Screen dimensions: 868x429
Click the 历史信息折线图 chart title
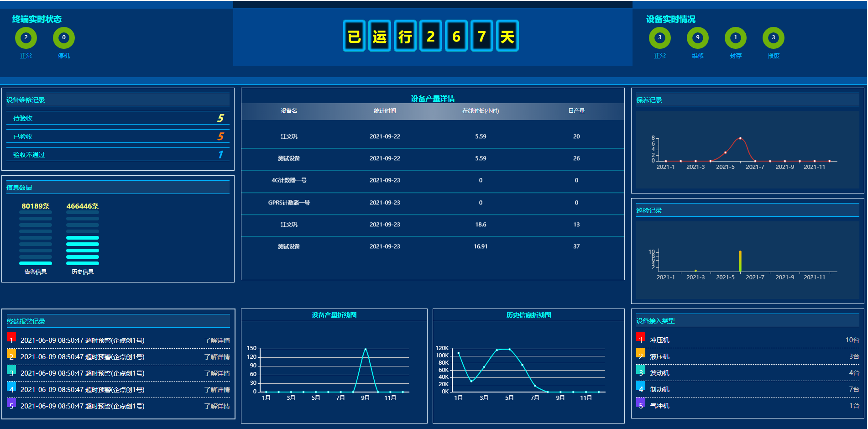[x=528, y=315]
